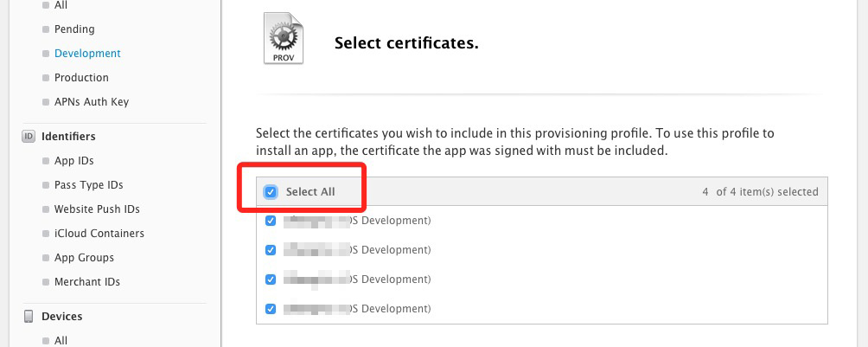Show iCloud Containers identifiers

pyautogui.click(x=99, y=233)
